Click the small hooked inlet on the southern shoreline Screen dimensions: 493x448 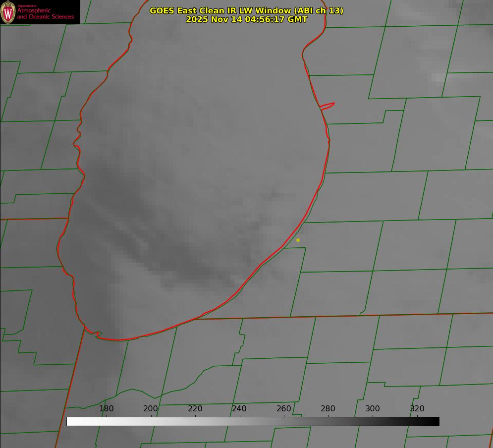(x=97, y=335)
